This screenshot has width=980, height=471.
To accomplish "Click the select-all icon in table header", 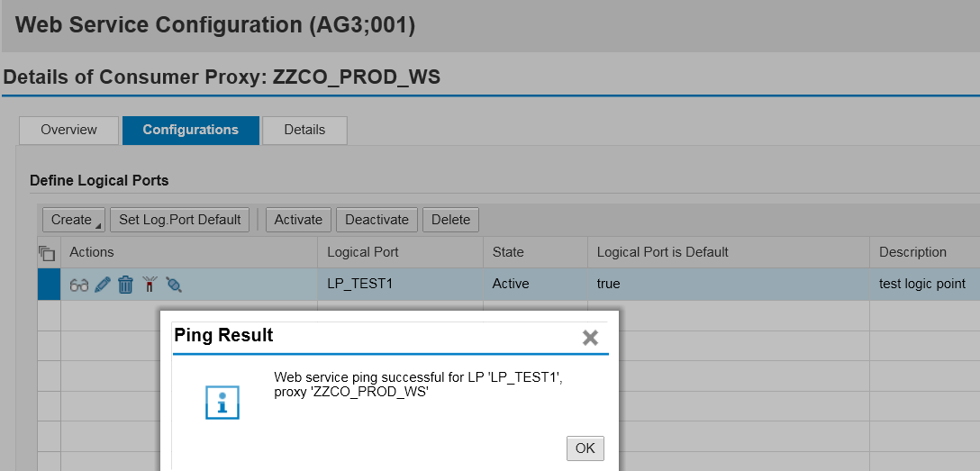I will [47, 253].
